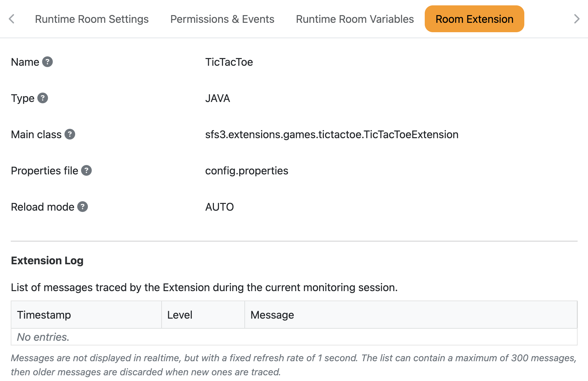
Task: Click the Properties file help icon
Action: coord(86,170)
